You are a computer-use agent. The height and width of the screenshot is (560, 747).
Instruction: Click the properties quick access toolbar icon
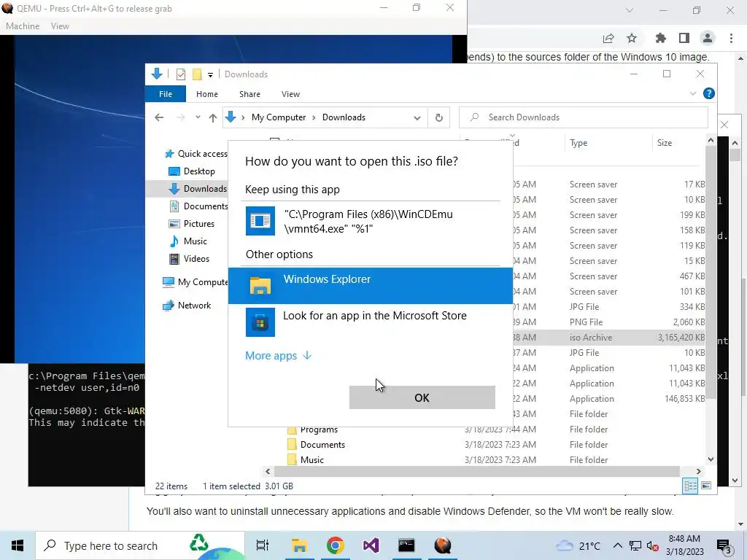(181, 74)
